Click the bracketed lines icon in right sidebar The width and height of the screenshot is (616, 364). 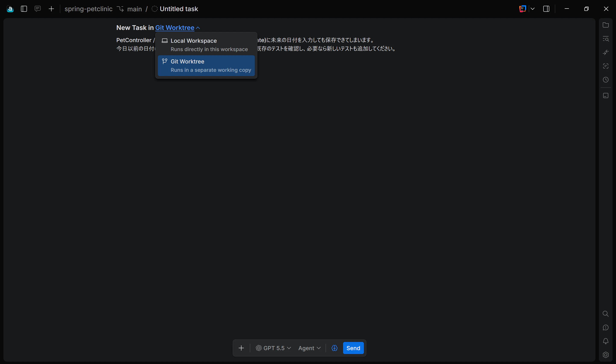[x=606, y=66]
